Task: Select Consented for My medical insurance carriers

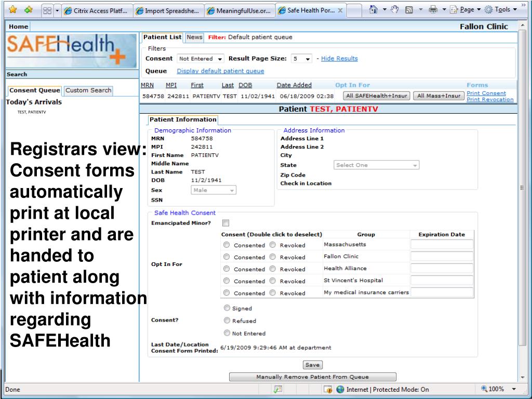Action: point(227,292)
